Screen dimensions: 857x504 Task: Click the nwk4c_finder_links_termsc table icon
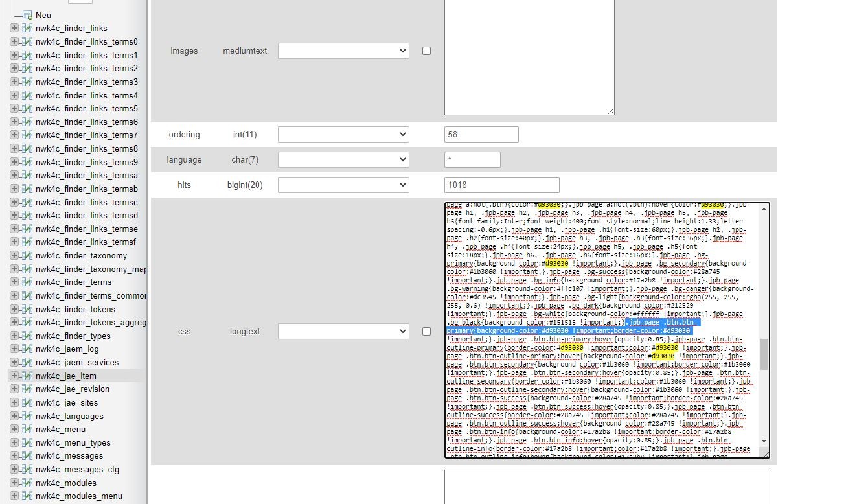(27, 202)
